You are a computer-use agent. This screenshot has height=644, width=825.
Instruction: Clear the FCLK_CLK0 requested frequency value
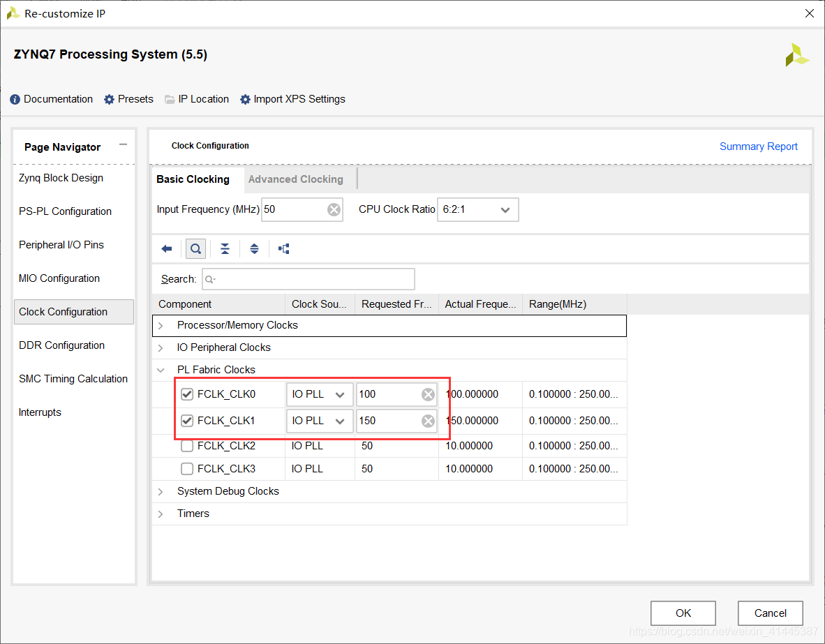coord(429,395)
